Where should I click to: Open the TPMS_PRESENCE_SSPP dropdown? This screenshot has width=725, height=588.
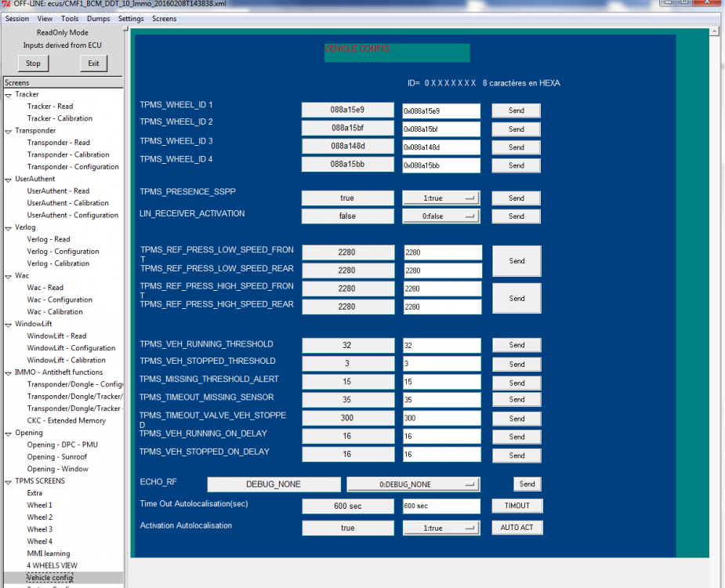(x=441, y=198)
